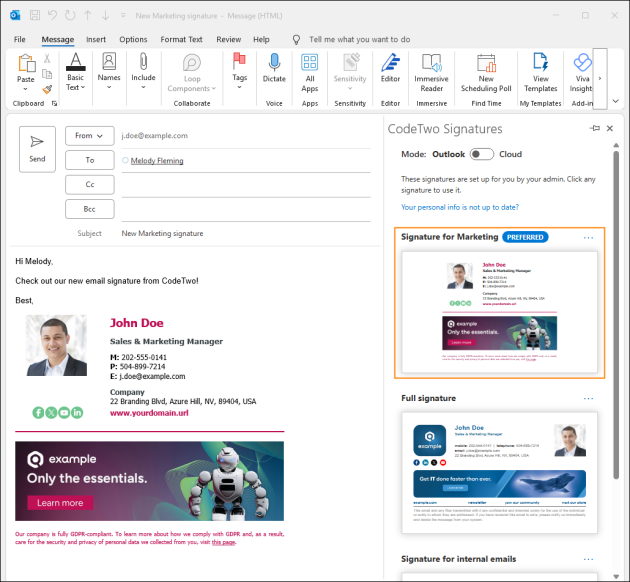Send the email
The width and height of the screenshot is (630, 582).
pos(37,149)
